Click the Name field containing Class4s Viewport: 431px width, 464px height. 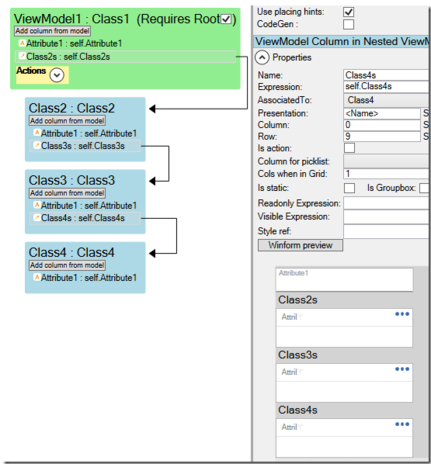coord(386,75)
